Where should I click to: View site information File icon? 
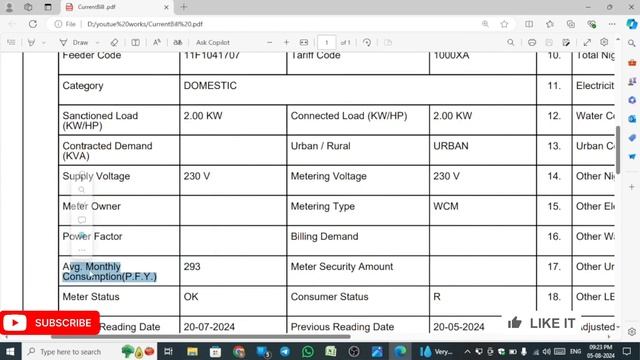coord(66,24)
